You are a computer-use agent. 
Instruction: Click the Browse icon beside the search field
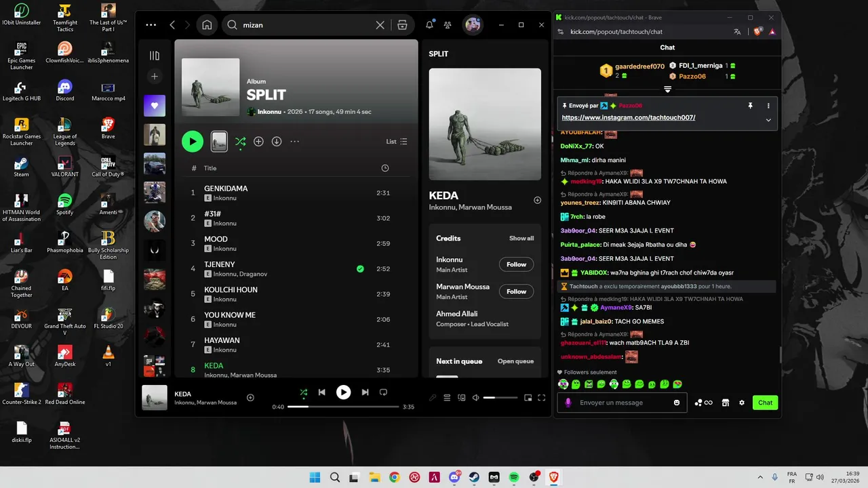pos(402,25)
